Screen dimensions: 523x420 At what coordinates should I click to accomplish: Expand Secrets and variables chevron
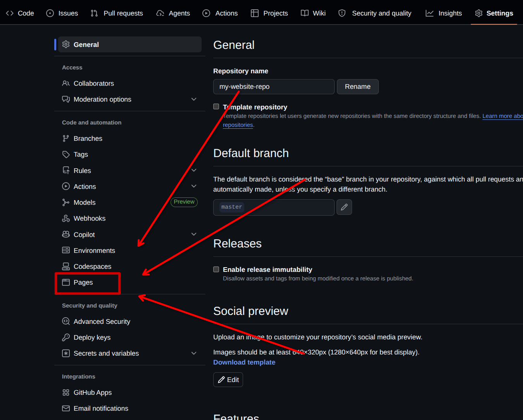point(194,353)
